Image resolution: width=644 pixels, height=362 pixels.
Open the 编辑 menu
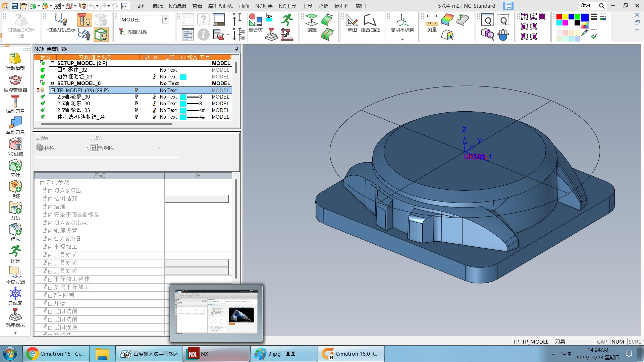(157, 6)
